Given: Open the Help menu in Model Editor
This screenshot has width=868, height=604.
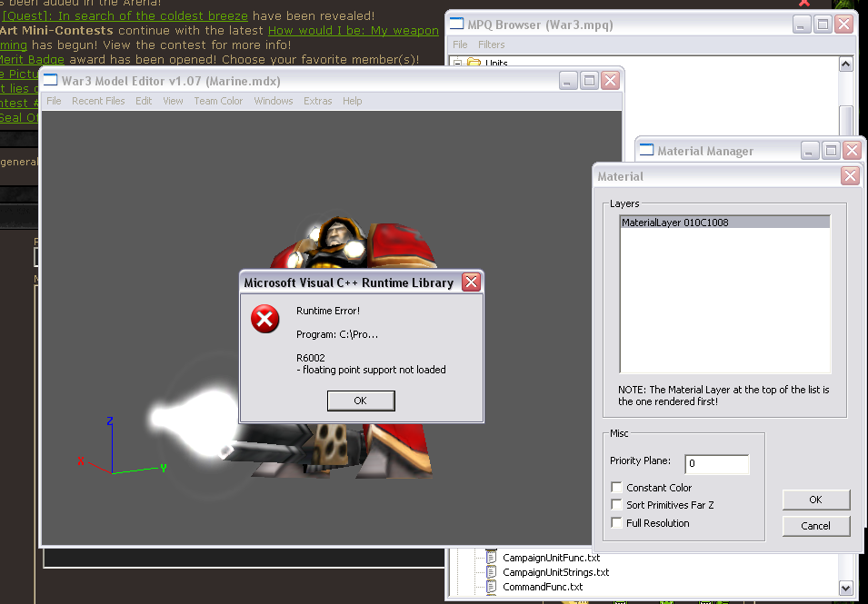Looking at the screenshot, I should pos(352,101).
